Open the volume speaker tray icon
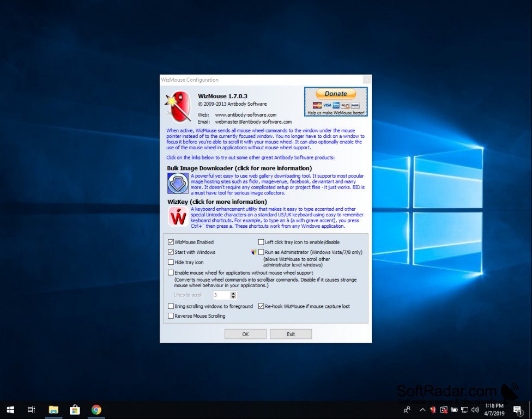The width and height of the screenshot is (532, 419). tap(475, 410)
